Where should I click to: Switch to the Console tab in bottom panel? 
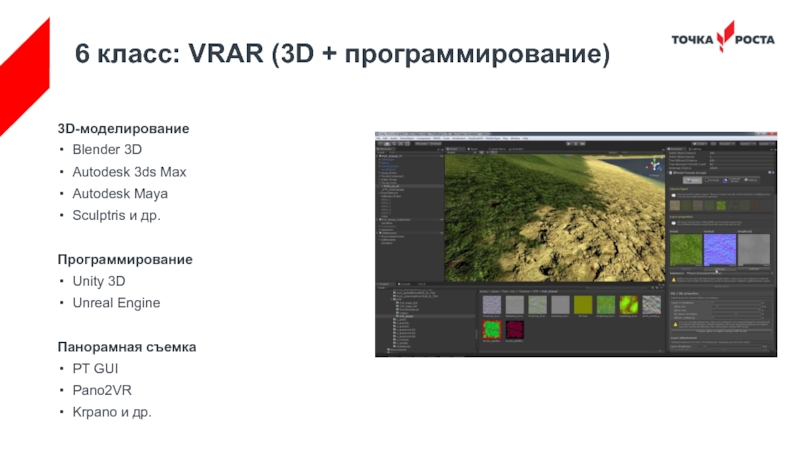click(405, 284)
